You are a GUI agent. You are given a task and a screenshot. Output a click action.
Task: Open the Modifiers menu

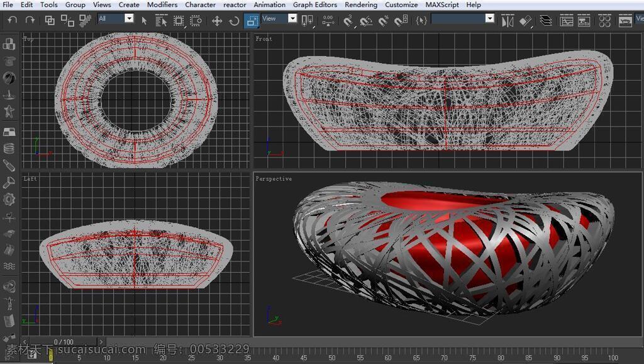click(x=162, y=5)
